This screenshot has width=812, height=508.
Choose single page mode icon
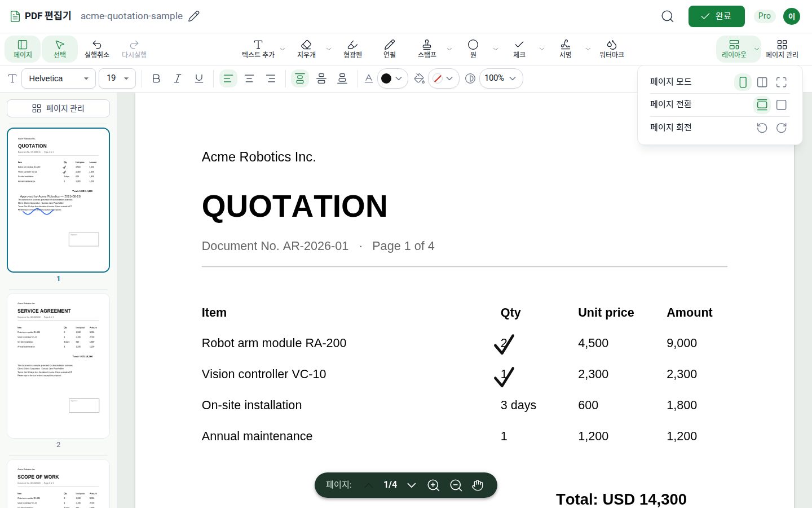743,82
